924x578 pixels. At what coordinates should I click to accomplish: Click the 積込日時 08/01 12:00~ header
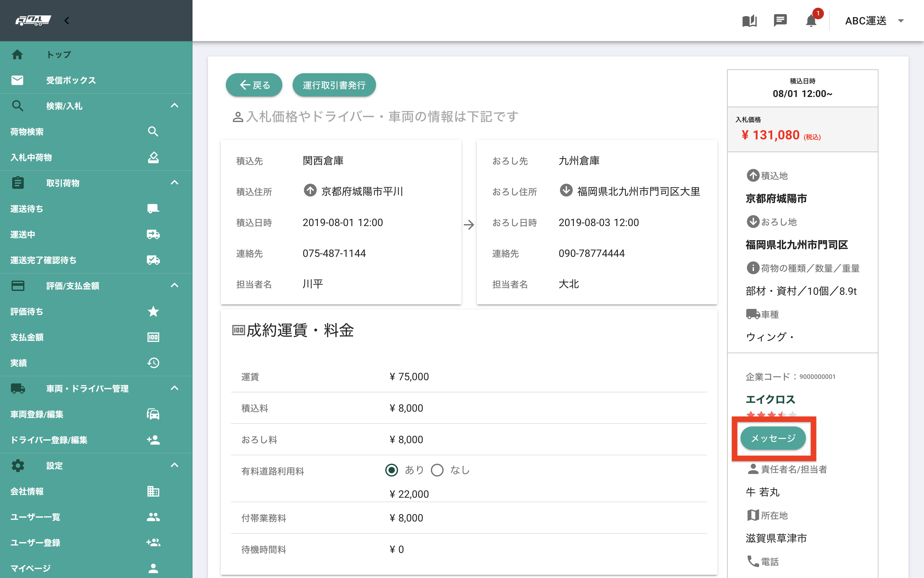click(x=802, y=88)
